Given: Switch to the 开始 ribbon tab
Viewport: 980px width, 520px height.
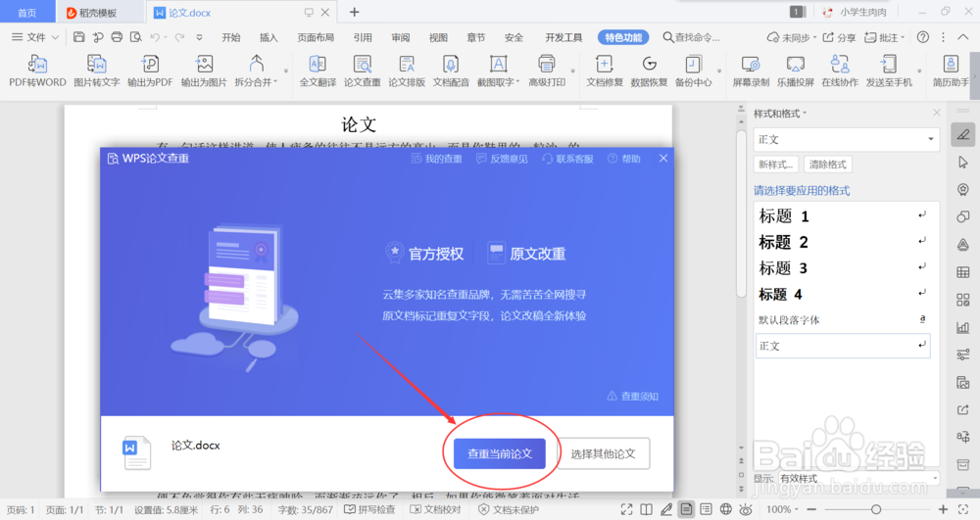Looking at the screenshot, I should [x=230, y=37].
